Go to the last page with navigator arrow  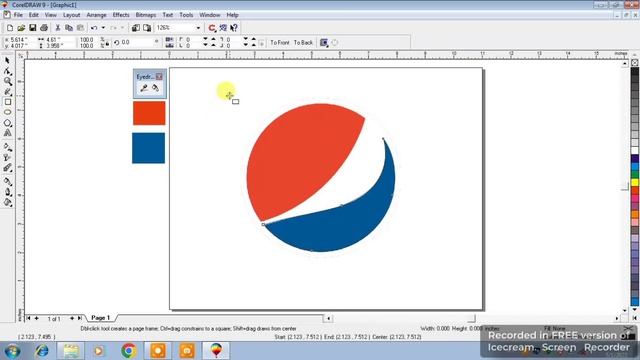click(79, 318)
